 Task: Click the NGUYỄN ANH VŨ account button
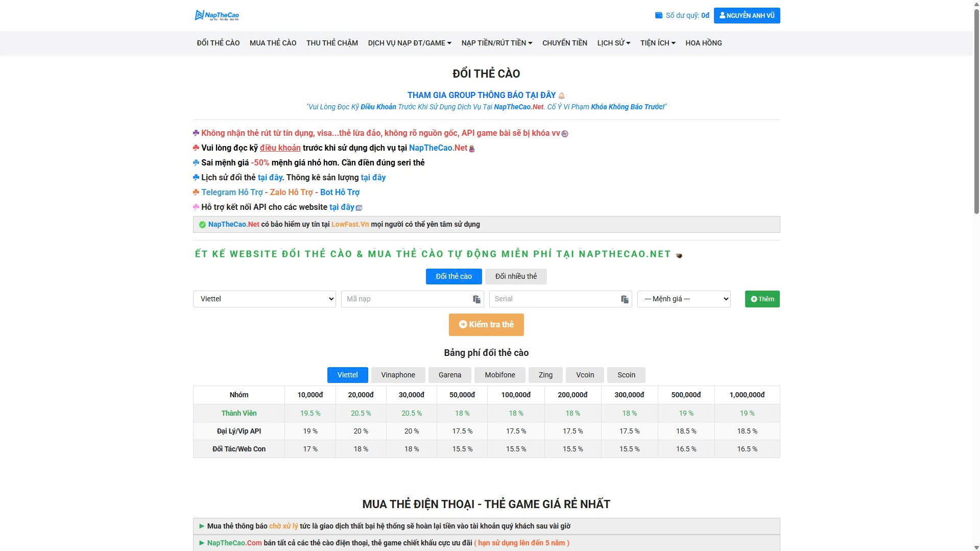747,15
